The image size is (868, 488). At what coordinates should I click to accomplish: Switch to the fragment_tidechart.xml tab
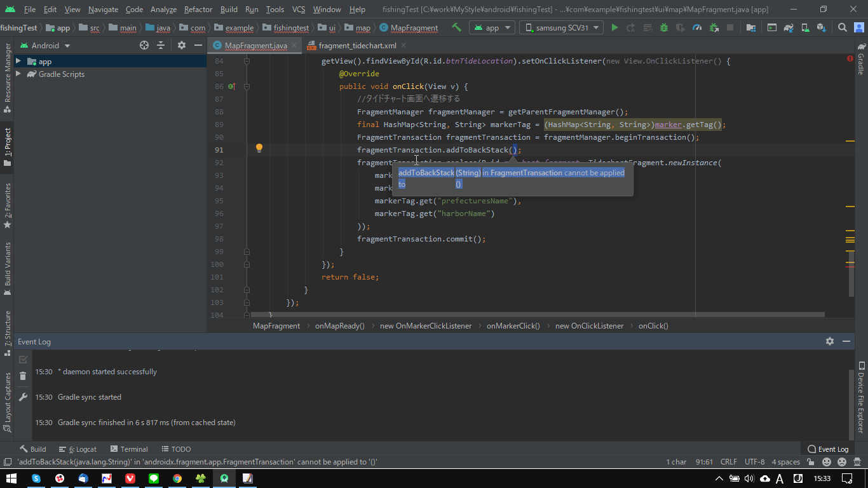tap(357, 46)
